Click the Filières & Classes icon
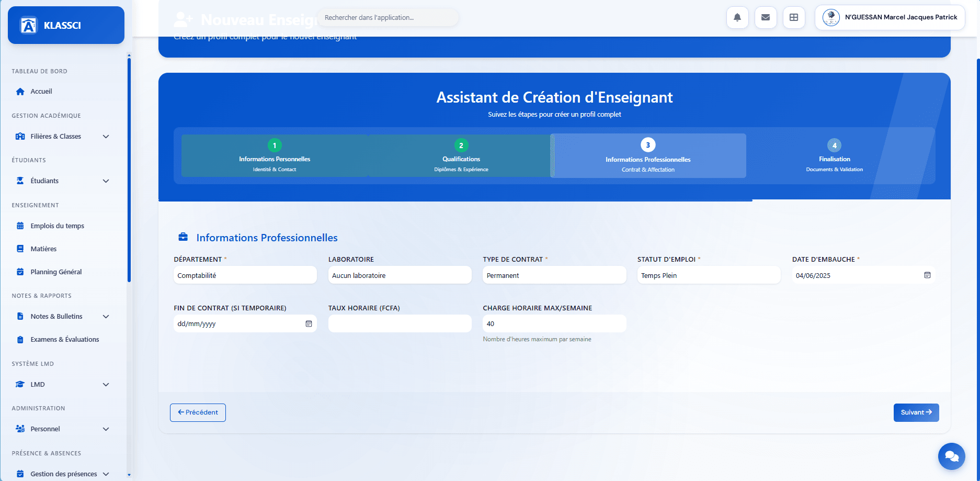The height and width of the screenshot is (481, 980). 20,137
